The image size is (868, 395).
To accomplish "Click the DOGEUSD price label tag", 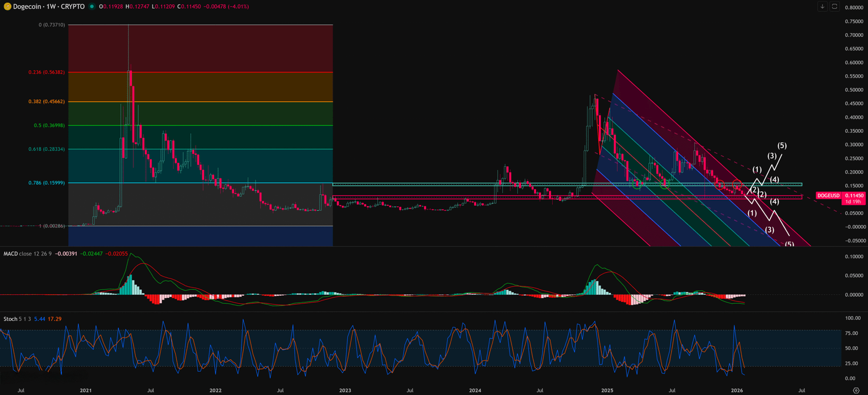I will [828, 195].
